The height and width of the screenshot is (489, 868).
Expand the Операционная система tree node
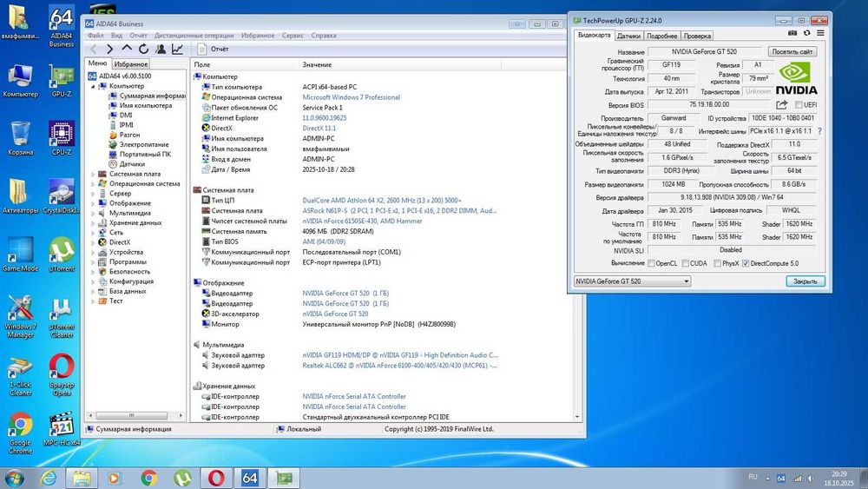point(93,184)
